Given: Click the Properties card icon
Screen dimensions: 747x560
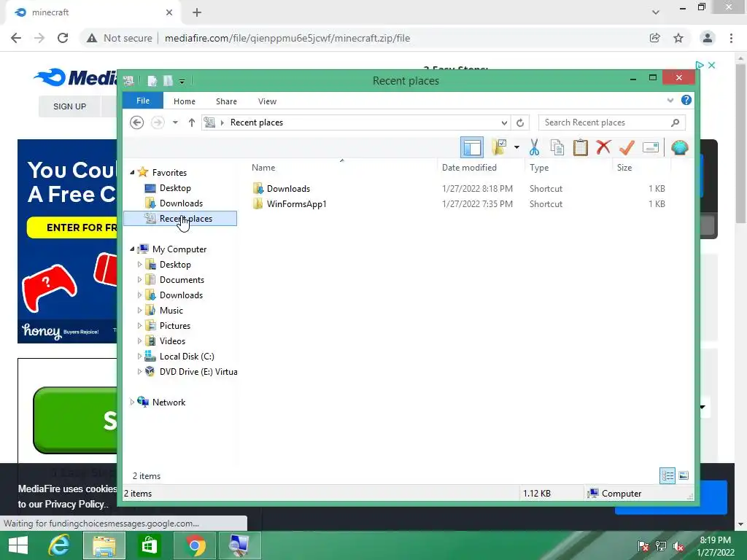Looking at the screenshot, I should tap(650, 147).
